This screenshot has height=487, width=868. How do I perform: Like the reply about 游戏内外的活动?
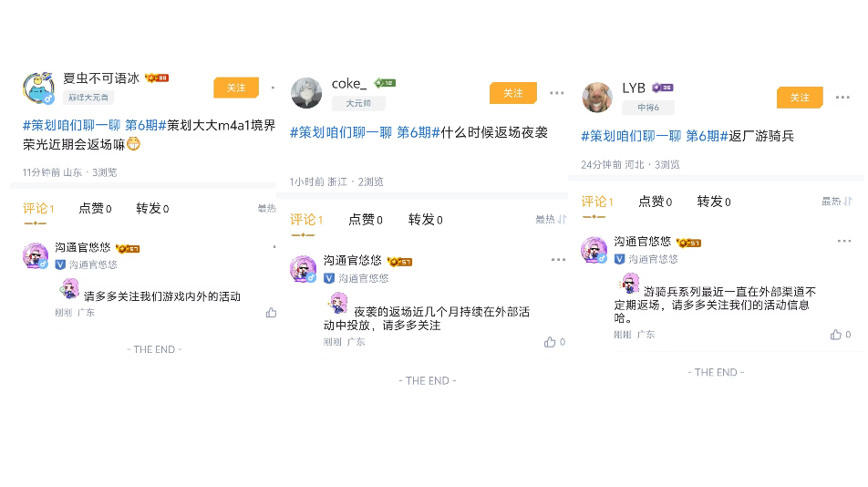[x=272, y=313]
